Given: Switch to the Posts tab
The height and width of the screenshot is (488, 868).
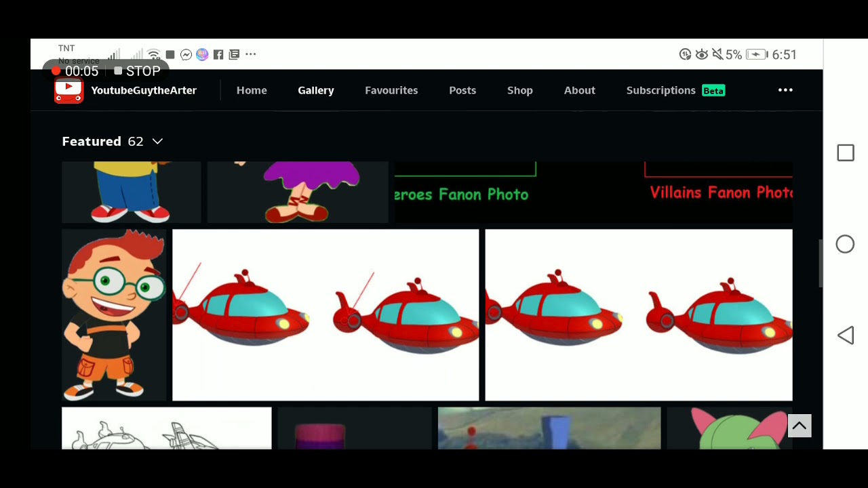Looking at the screenshot, I should click(x=462, y=90).
